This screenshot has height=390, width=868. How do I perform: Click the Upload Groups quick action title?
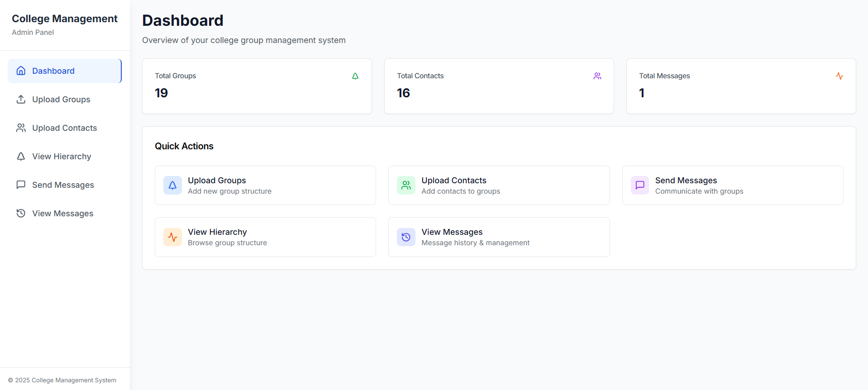pos(217,180)
